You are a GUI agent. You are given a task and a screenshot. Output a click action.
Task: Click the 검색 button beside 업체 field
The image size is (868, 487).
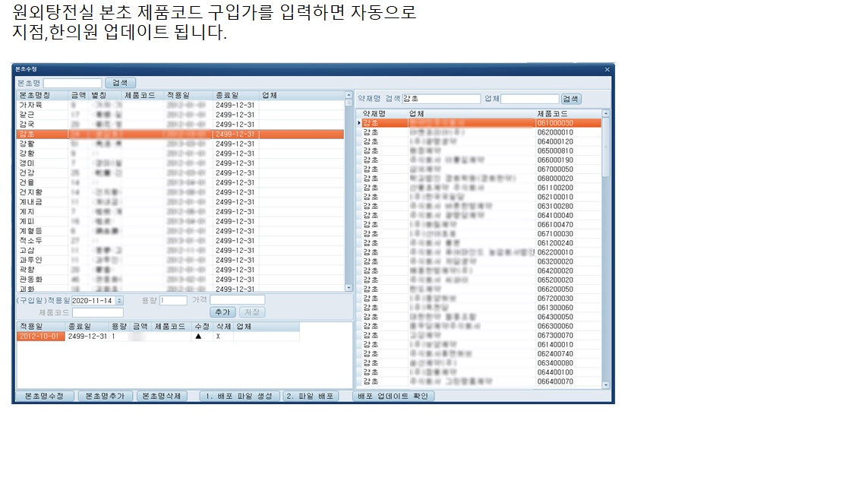[571, 99]
